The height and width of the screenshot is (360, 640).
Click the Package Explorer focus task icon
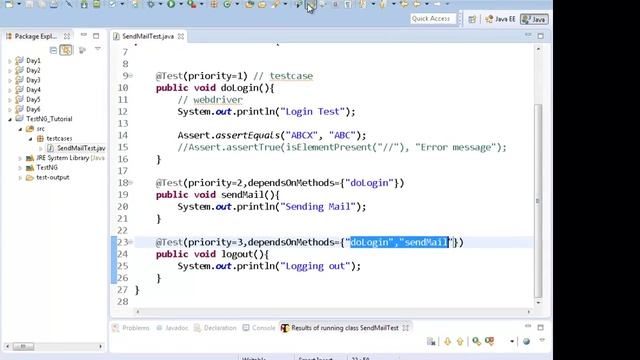(x=82, y=50)
